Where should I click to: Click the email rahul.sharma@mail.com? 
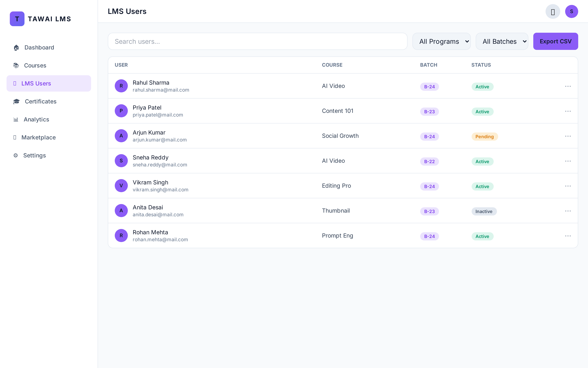[x=161, y=90]
